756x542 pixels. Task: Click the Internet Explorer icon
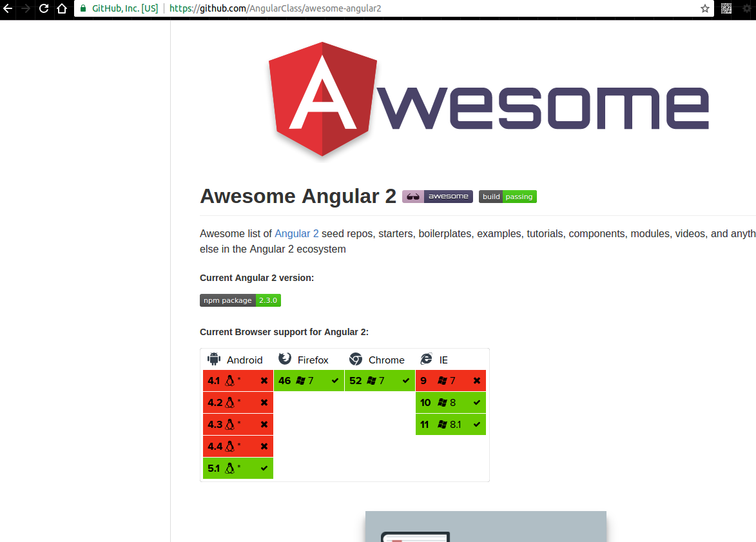tap(426, 359)
